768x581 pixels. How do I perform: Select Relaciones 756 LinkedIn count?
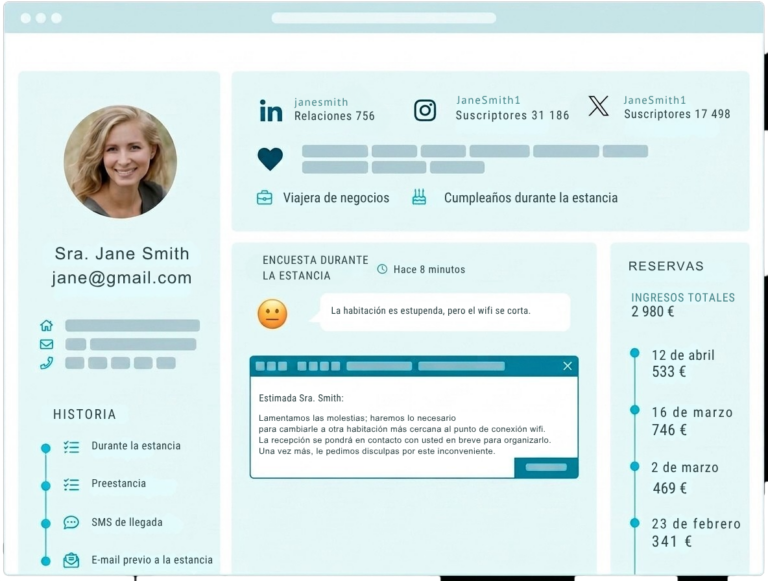tap(335, 116)
